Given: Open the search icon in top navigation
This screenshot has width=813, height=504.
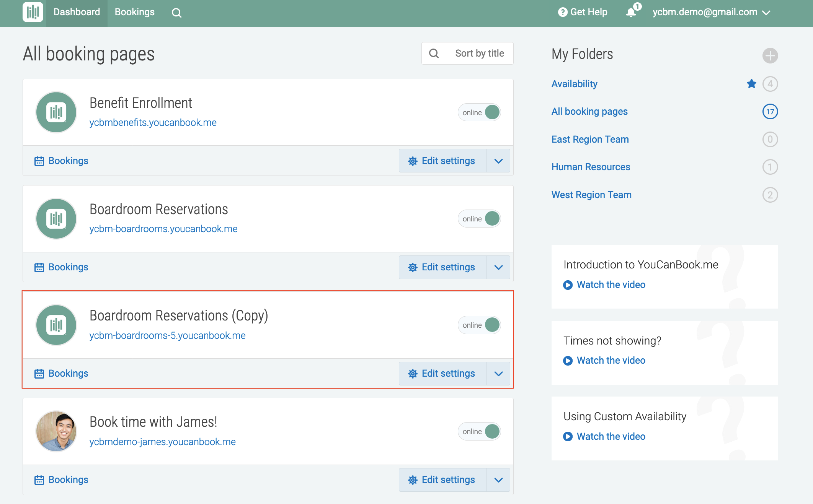Looking at the screenshot, I should click(176, 13).
